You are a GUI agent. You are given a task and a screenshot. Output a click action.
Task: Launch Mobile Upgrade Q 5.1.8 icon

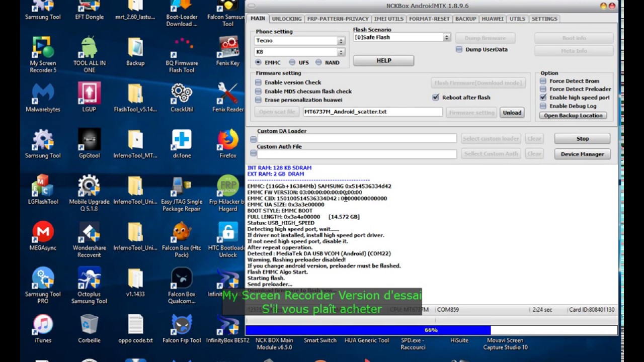89,193
